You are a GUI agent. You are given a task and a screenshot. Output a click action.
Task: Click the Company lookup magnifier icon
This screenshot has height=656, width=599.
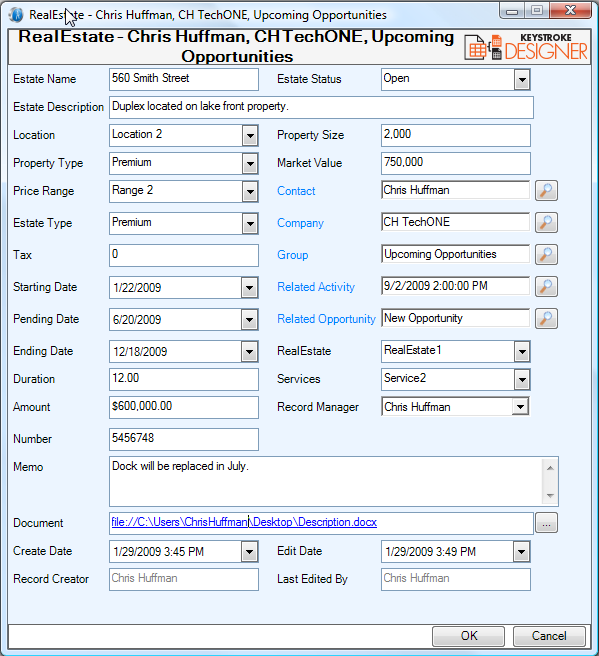point(546,223)
